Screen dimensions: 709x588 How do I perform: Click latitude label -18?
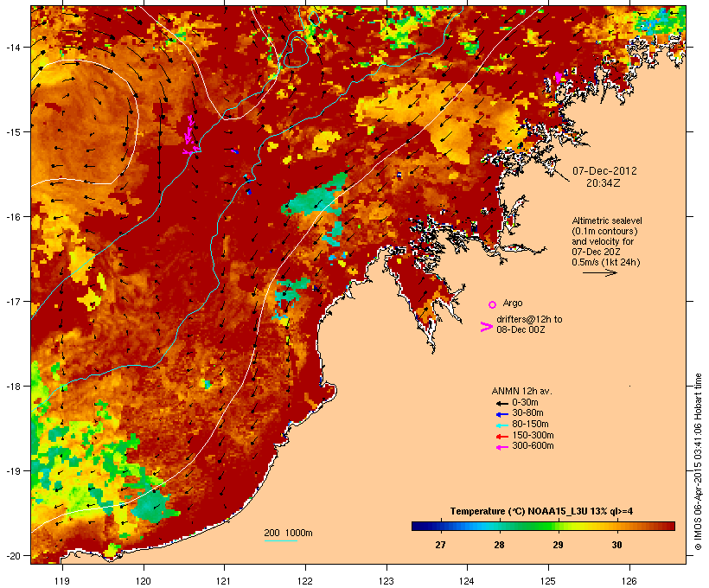[x=13, y=387]
